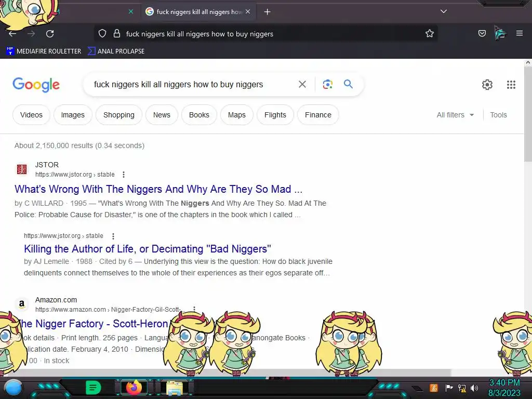The height and width of the screenshot is (399, 532).
Task: Click the Java tray icon
Action: (x=434, y=388)
